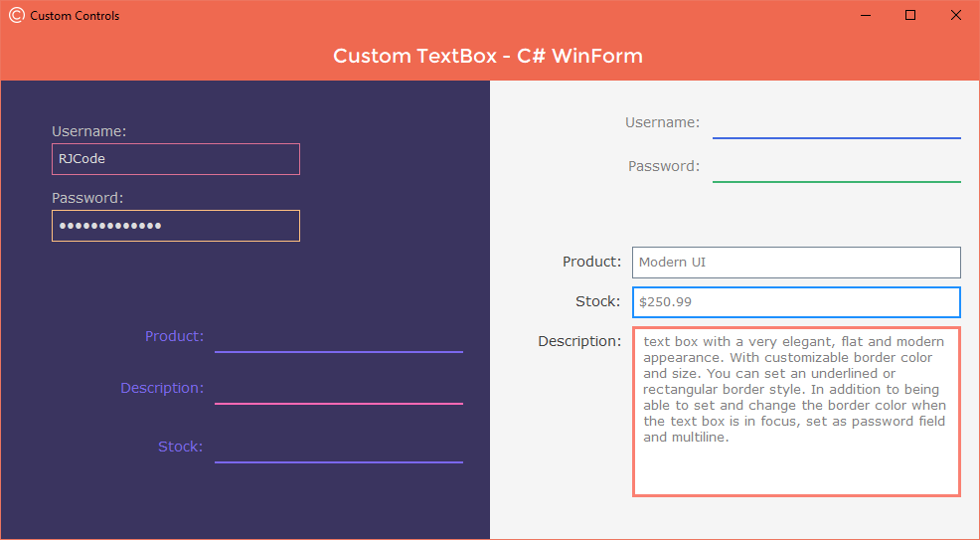Focus green underlined Password field on right
Image resolution: width=980 pixels, height=540 pixels.
(x=836, y=168)
